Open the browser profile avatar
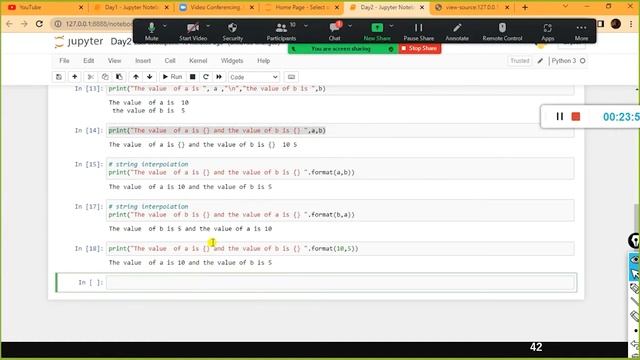The image size is (640, 360). 616,24
